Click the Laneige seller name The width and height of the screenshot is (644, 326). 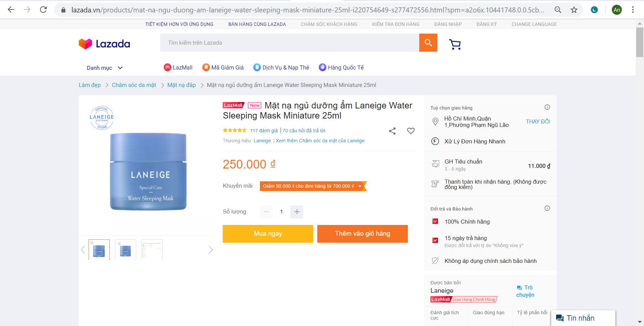pos(442,291)
